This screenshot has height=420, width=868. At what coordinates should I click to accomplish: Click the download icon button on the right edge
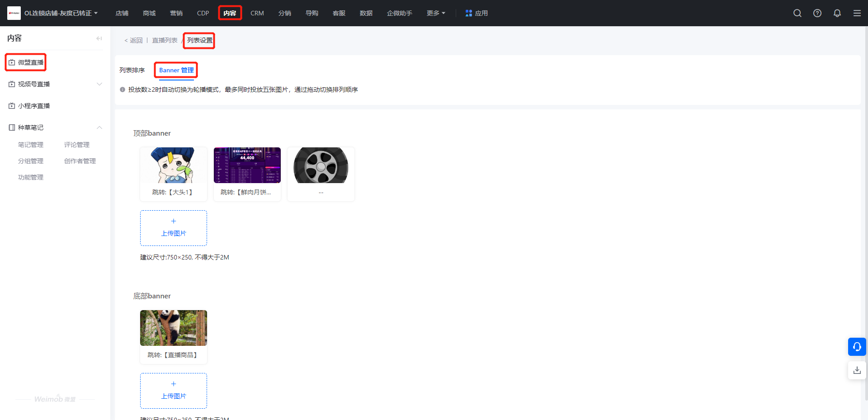857,370
